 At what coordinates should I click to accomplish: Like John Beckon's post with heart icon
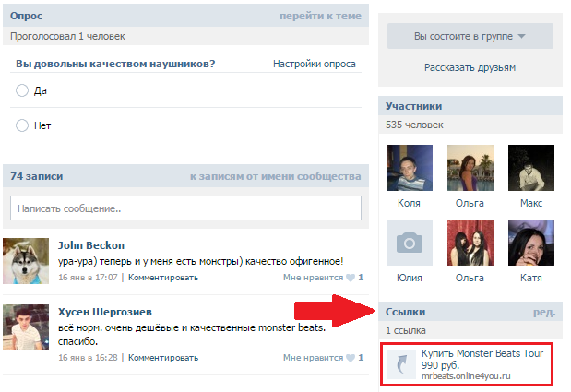point(351,278)
